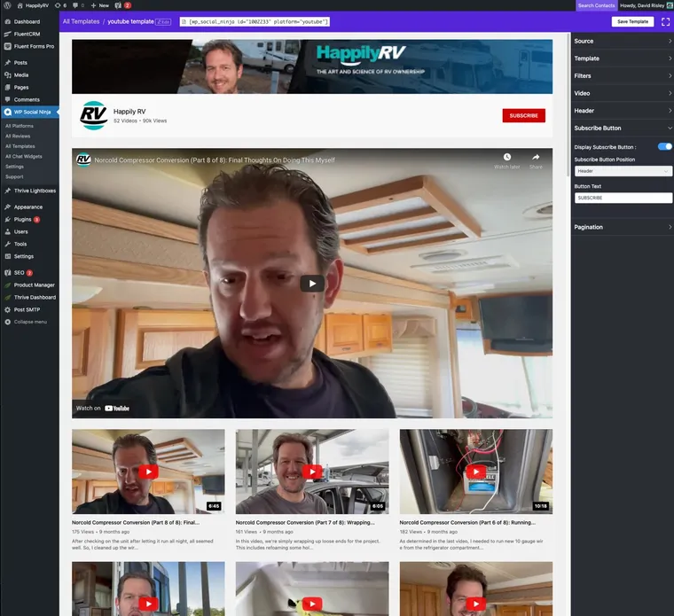
Task: Click the Watch later clock icon
Action: coord(507,157)
